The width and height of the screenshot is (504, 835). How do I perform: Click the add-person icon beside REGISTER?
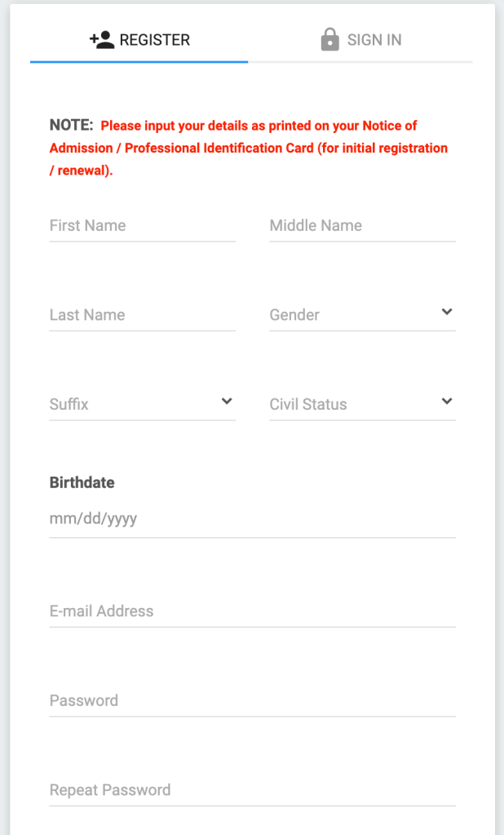[x=102, y=39]
